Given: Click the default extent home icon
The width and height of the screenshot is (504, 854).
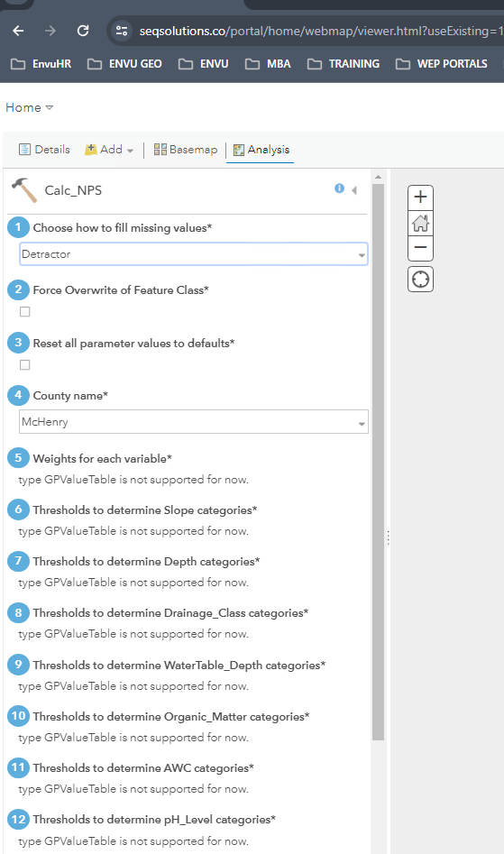Looking at the screenshot, I should (x=421, y=223).
